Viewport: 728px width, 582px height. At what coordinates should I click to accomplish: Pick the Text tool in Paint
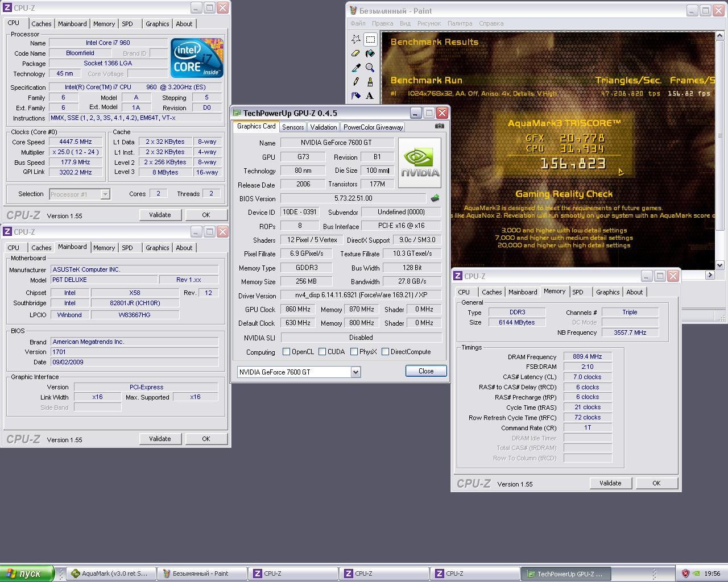coord(370,96)
